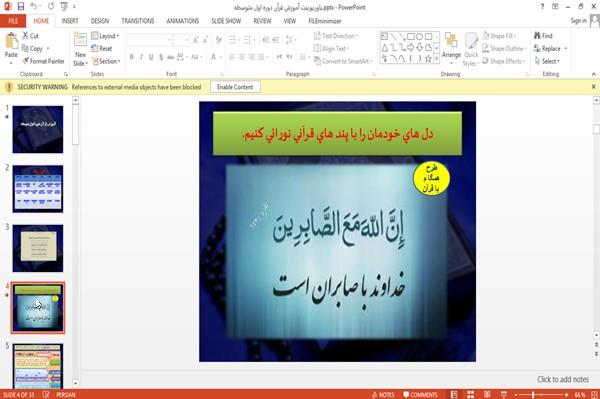Click the Find binoculars icon
The height and width of the screenshot is (399, 600).
click(x=537, y=36)
